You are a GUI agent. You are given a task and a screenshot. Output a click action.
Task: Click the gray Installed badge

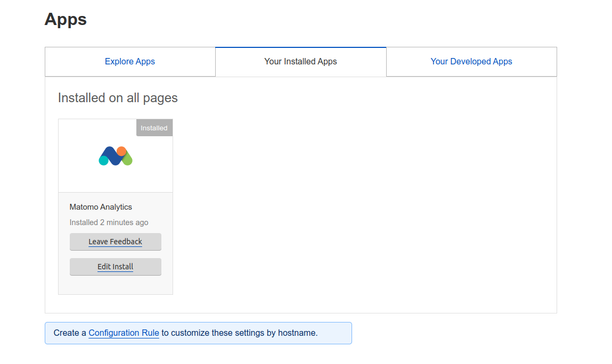(x=154, y=128)
